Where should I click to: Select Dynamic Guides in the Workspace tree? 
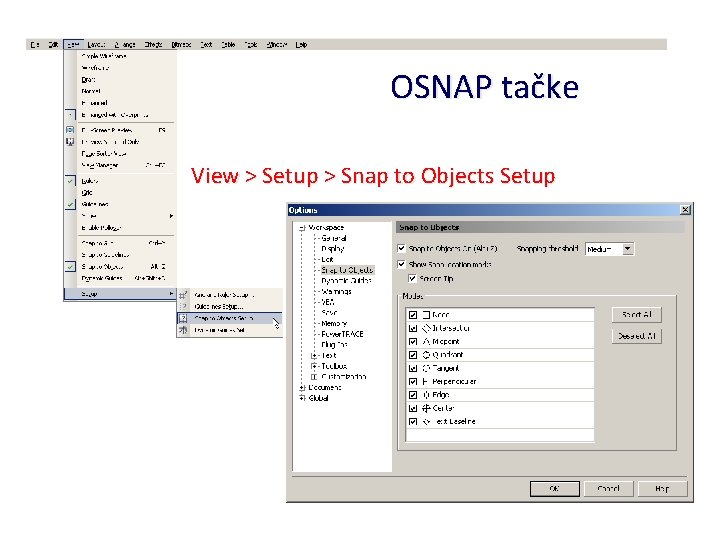click(x=346, y=281)
